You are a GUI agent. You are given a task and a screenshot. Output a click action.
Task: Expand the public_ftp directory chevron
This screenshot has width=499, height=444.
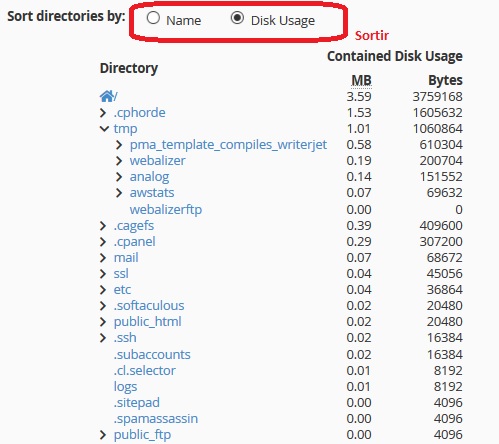tap(103, 435)
